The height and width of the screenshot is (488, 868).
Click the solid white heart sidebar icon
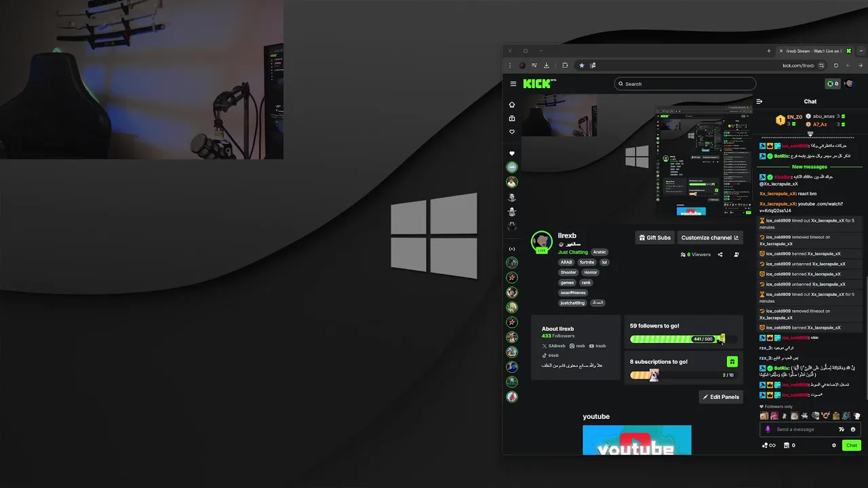point(512,153)
